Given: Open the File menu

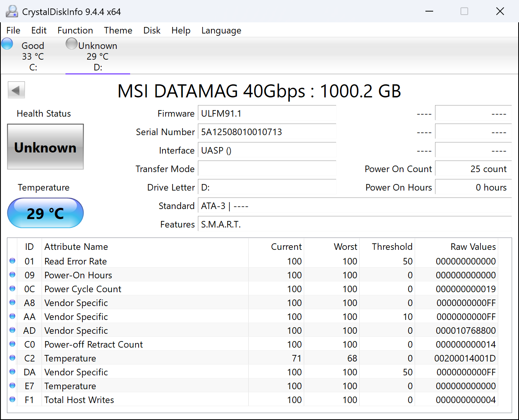Looking at the screenshot, I should click(13, 30).
